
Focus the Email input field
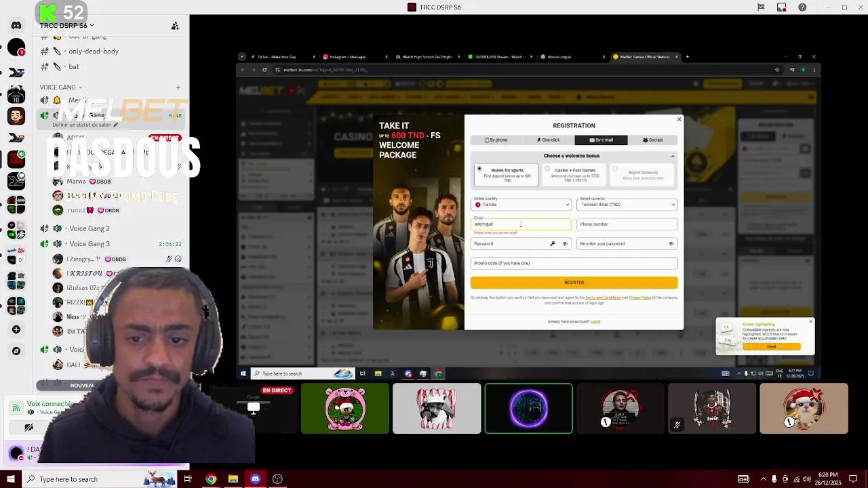(521, 224)
